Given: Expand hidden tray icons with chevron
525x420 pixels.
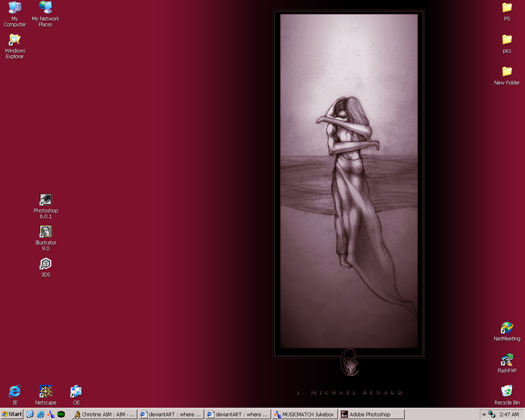Looking at the screenshot, I should (x=484, y=414).
